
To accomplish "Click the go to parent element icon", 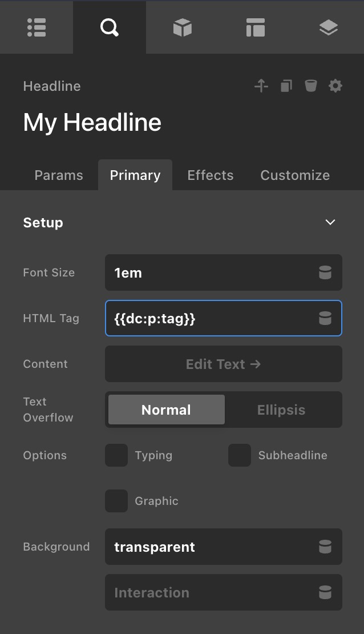I will point(261,86).
